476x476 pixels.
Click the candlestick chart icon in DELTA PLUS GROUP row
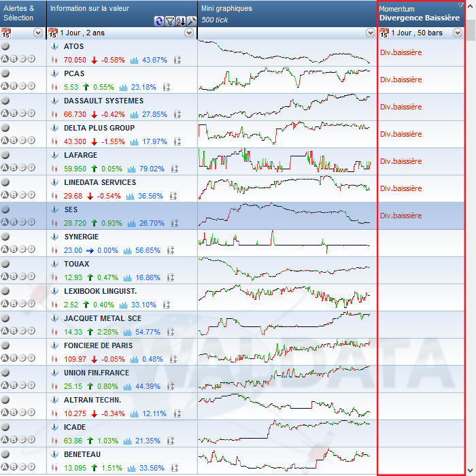(x=54, y=141)
